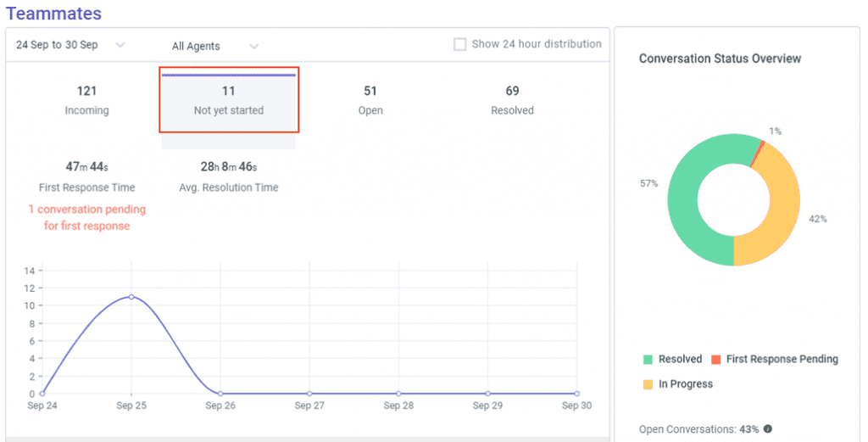
Task: Click the 1 conversation pending link
Action: [x=87, y=218]
